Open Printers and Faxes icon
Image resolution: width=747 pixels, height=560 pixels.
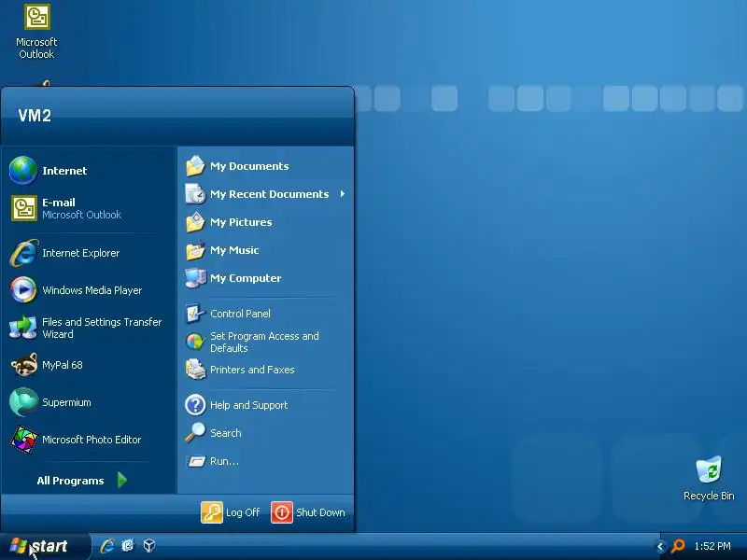pyautogui.click(x=195, y=370)
